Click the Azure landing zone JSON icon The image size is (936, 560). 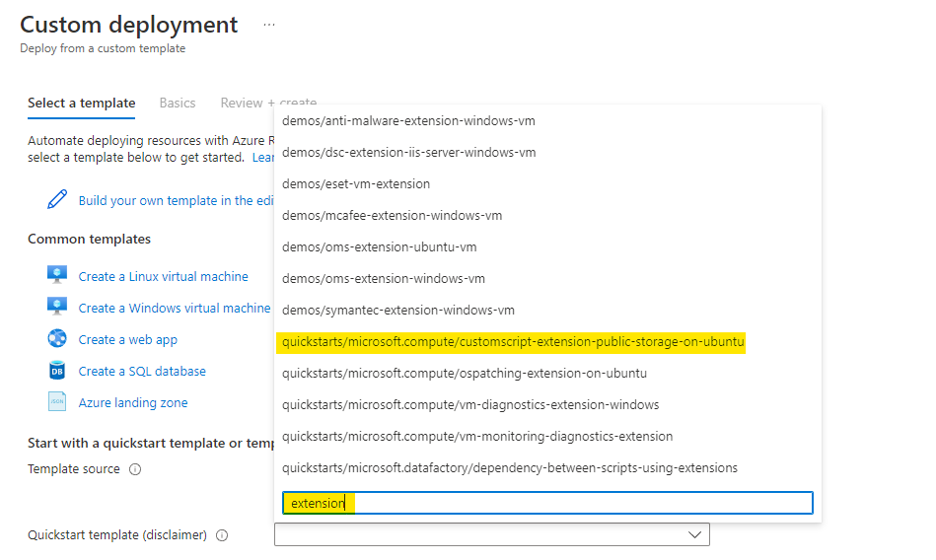pyautogui.click(x=57, y=402)
